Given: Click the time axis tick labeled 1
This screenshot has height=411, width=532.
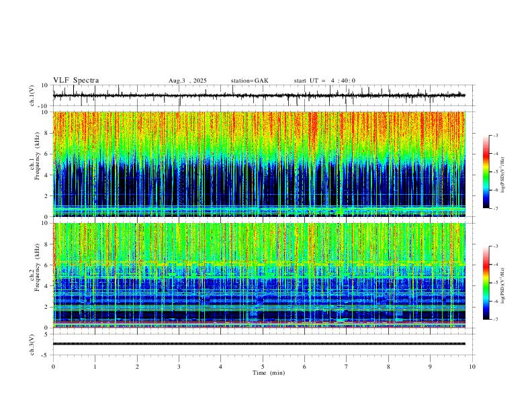Looking at the screenshot, I should (x=95, y=367).
